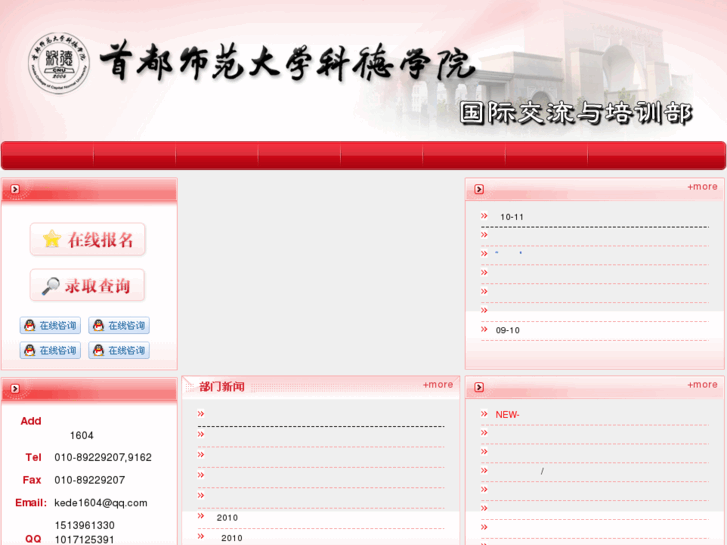
Task: Select the QQ number 1017125391
Action: [84, 539]
